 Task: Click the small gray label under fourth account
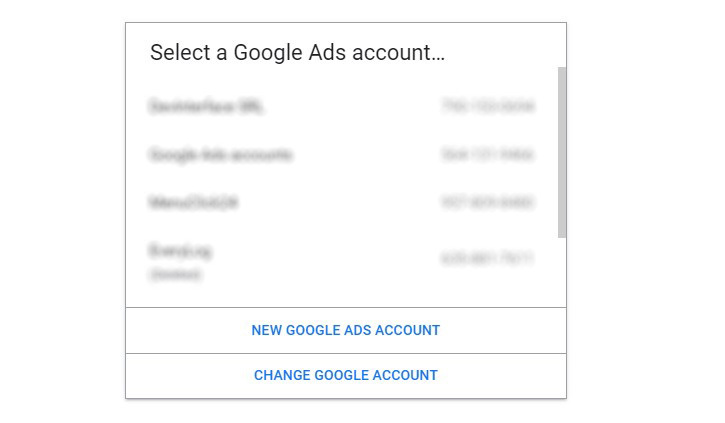(x=175, y=274)
